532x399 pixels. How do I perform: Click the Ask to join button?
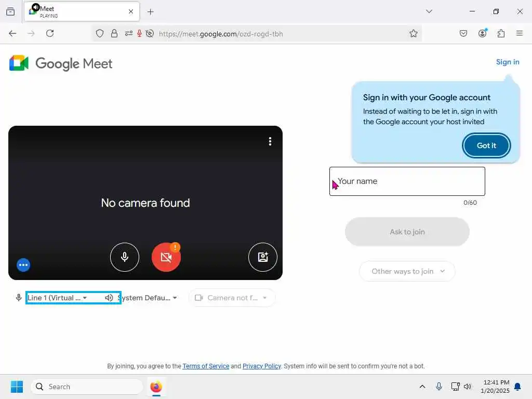[407, 232]
